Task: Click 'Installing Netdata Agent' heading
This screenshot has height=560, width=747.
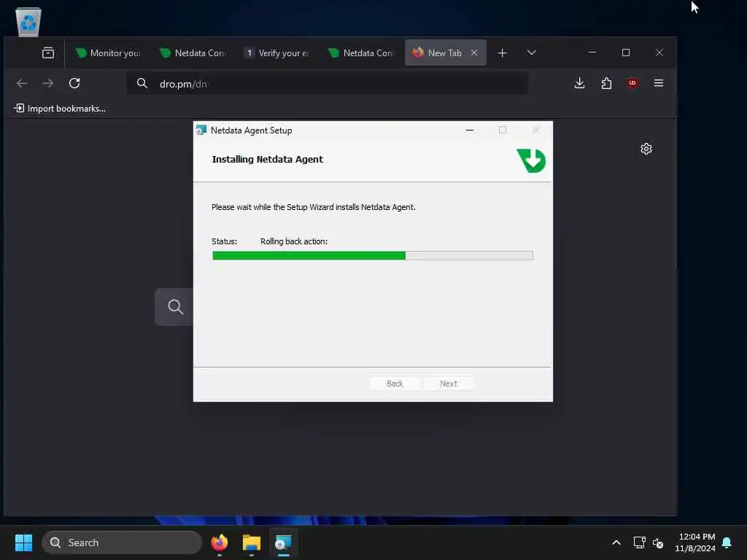Action: [x=267, y=160]
